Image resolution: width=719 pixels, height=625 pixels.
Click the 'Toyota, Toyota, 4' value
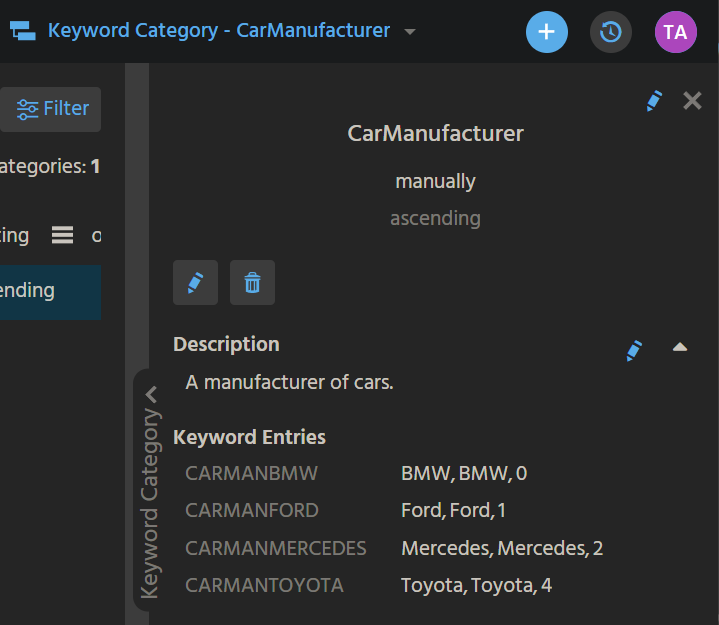coord(476,585)
